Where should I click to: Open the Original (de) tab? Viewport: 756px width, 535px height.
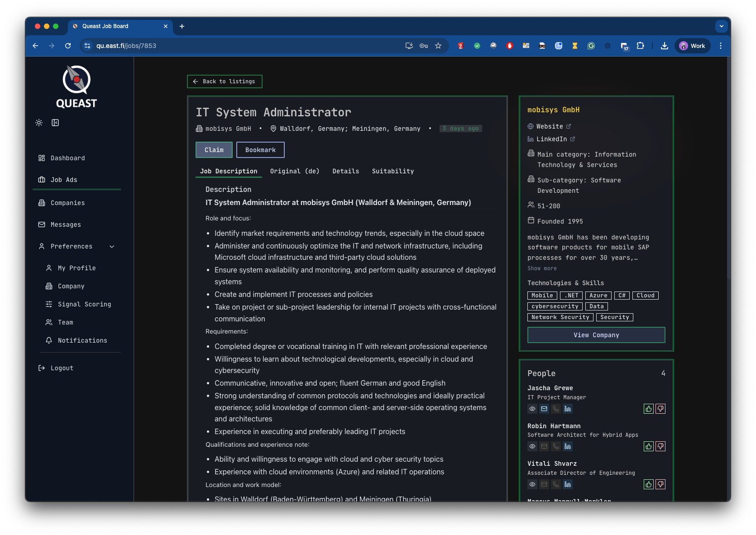295,171
